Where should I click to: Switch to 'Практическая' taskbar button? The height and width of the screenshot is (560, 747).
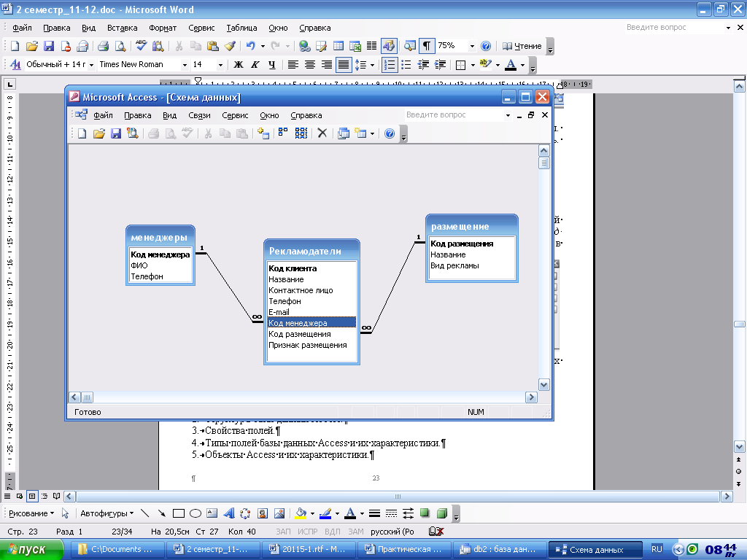pos(403,550)
